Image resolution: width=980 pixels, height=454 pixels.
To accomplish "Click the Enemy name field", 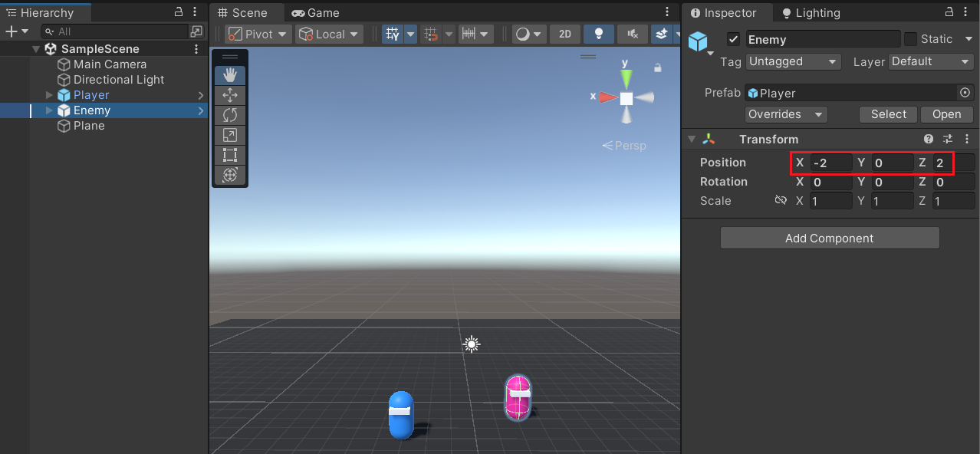I will (823, 39).
